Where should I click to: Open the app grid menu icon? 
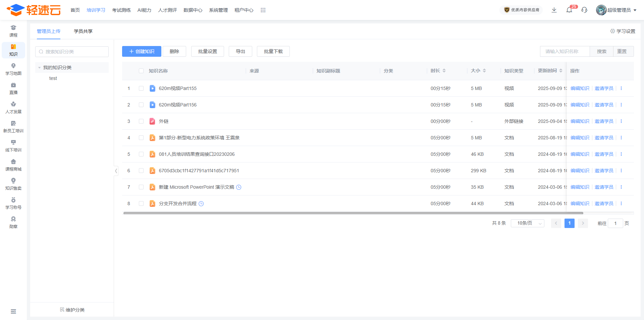(x=263, y=10)
